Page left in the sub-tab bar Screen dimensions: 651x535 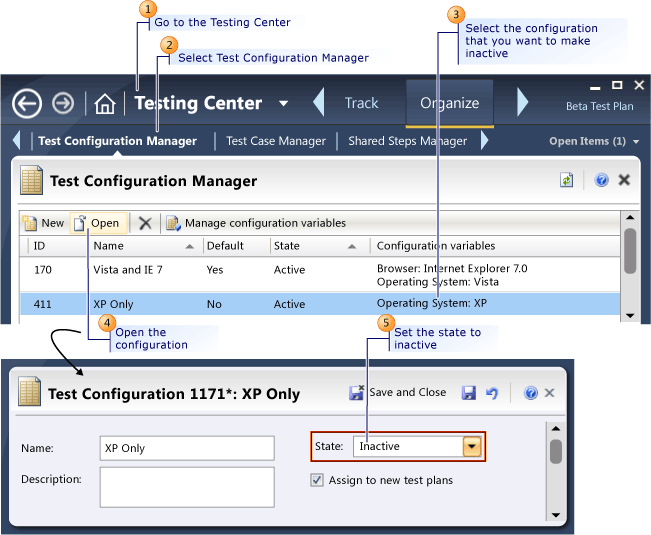(x=17, y=140)
